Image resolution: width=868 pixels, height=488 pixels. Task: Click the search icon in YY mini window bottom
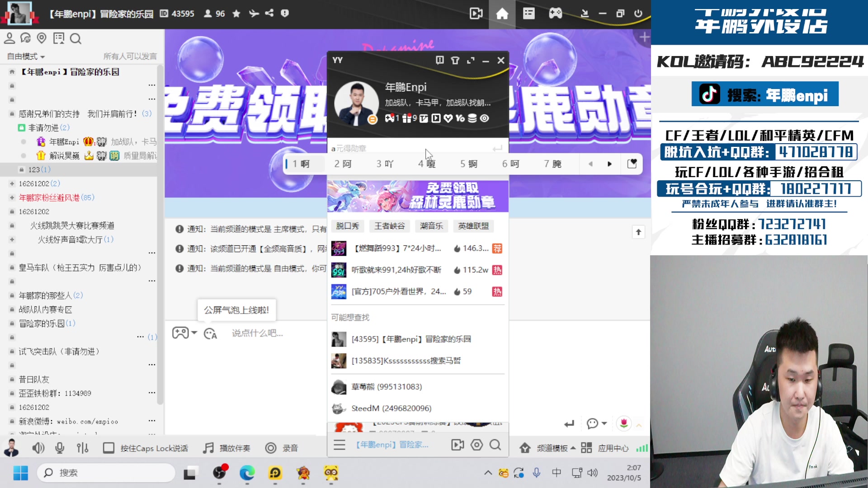click(495, 445)
